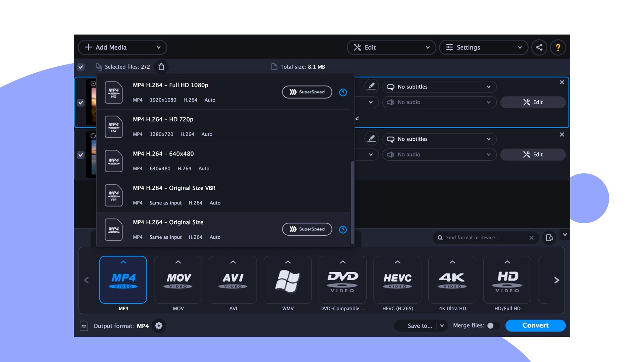Clear the format search field
The image size is (644, 362).
pos(531,238)
